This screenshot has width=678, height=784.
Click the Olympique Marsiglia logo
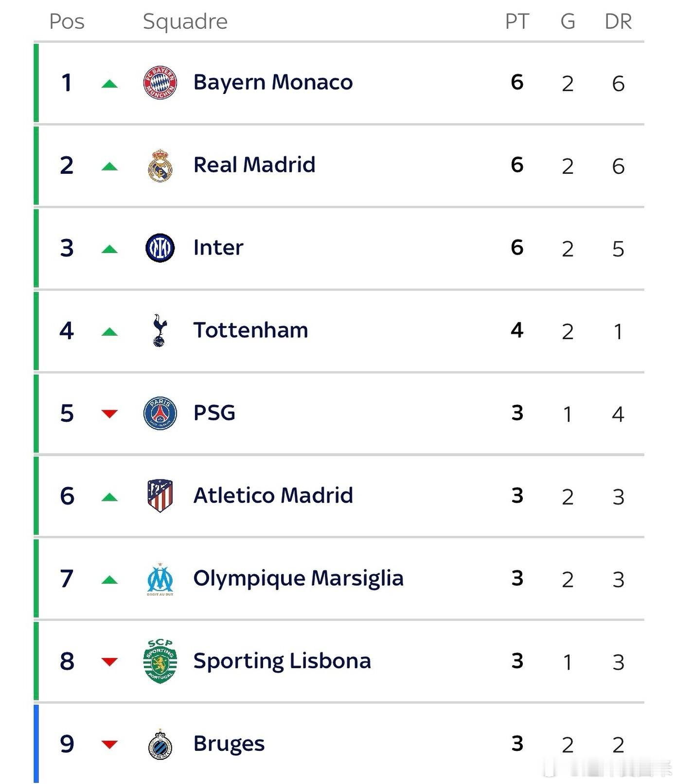(160, 579)
